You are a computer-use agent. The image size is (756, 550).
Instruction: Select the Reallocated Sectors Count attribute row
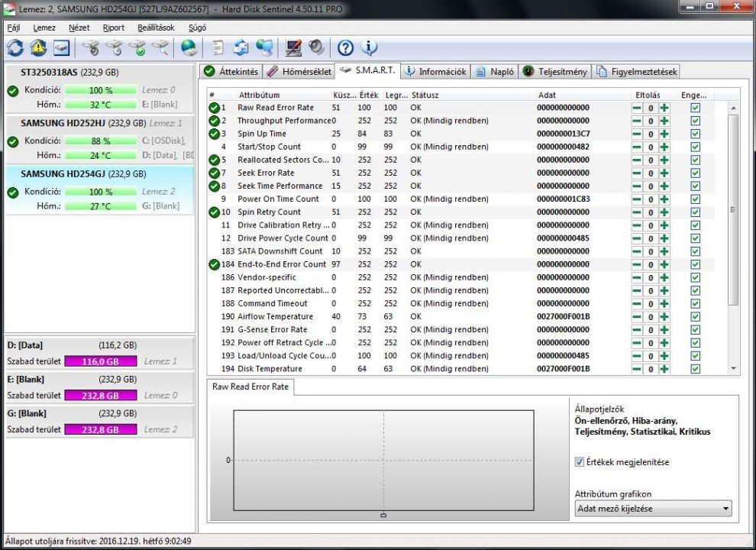click(x=461, y=160)
